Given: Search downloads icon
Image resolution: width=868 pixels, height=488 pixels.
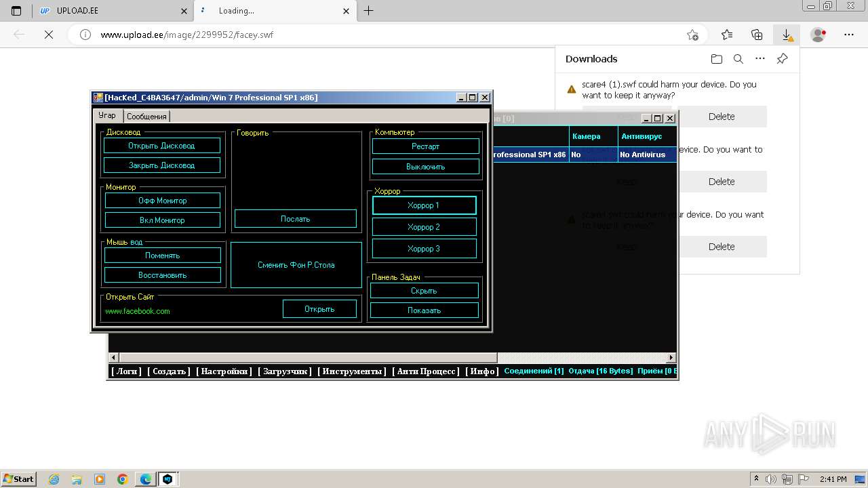Looking at the screenshot, I should (x=738, y=59).
